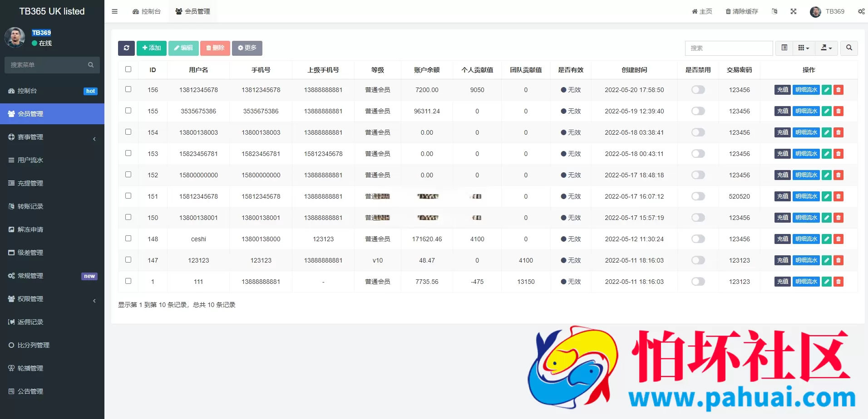Click the 编辑 toolbar button
Viewport: 868px width, 419px height.
tap(183, 48)
